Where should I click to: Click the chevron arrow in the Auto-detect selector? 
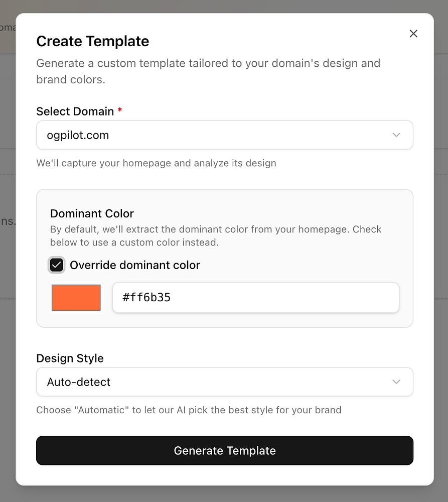click(396, 382)
